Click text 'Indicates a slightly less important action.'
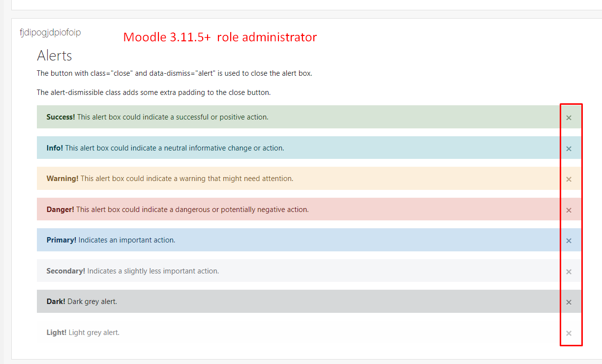The width and height of the screenshot is (602, 364). pos(153,271)
